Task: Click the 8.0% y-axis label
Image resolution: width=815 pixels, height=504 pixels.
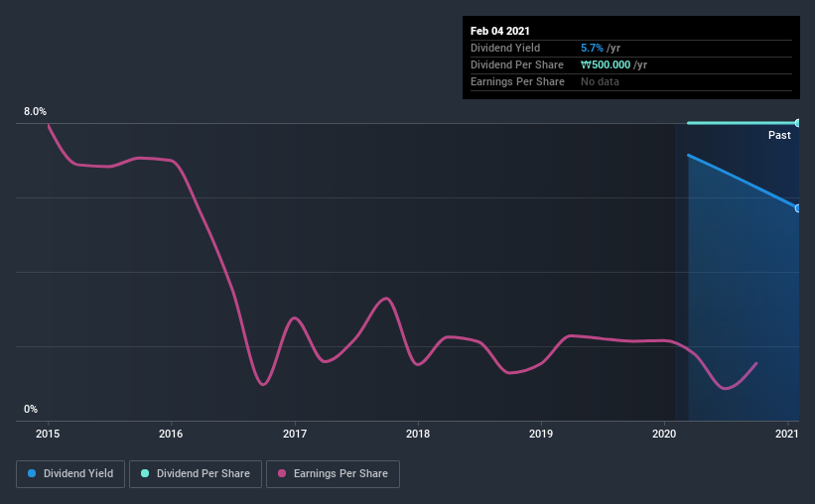Action: (35, 112)
